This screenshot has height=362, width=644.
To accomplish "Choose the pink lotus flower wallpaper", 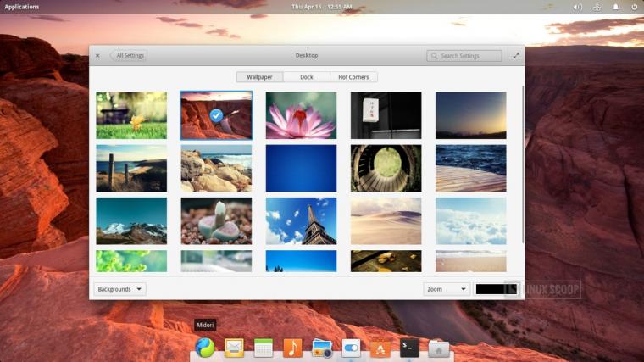I will click(x=301, y=115).
